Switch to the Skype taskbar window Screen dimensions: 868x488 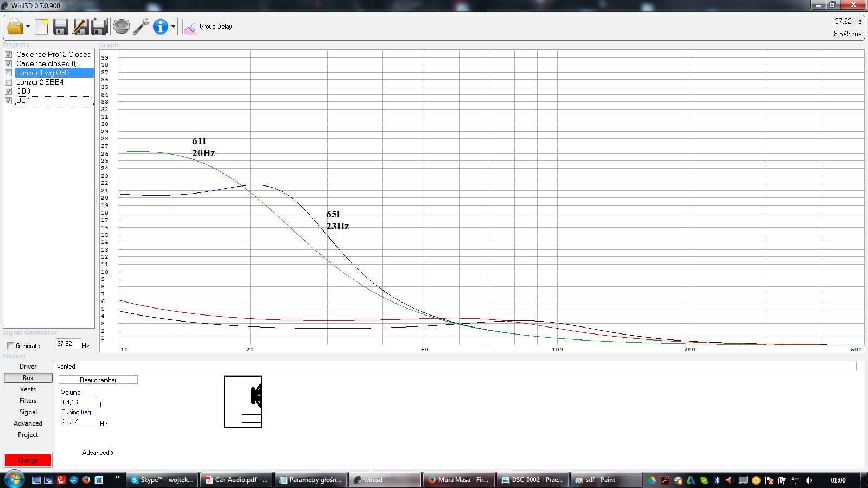(x=162, y=480)
